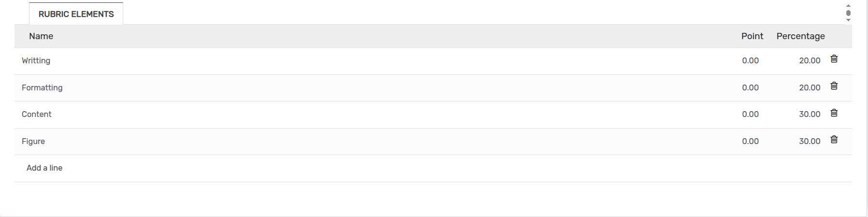Sort by Percentage column header
The height and width of the screenshot is (217, 868).
(800, 36)
